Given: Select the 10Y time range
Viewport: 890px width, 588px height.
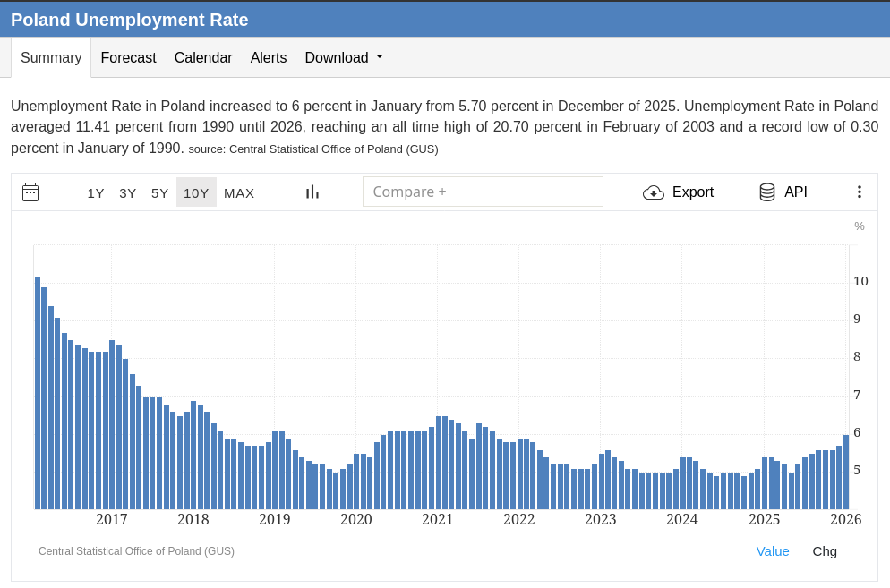Looking at the screenshot, I should 196,192.
